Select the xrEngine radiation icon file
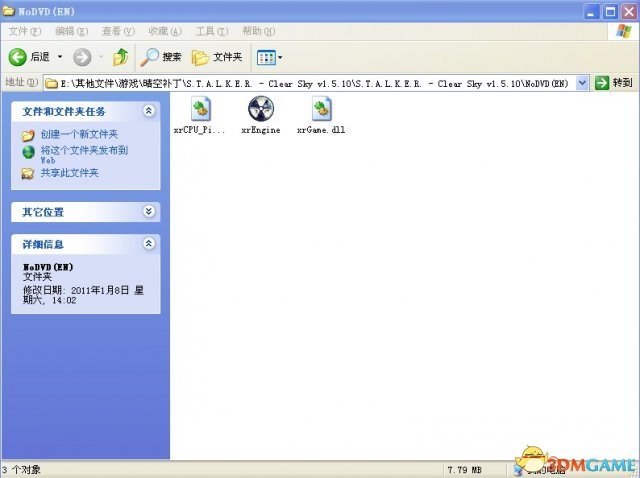 pos(261,109)
